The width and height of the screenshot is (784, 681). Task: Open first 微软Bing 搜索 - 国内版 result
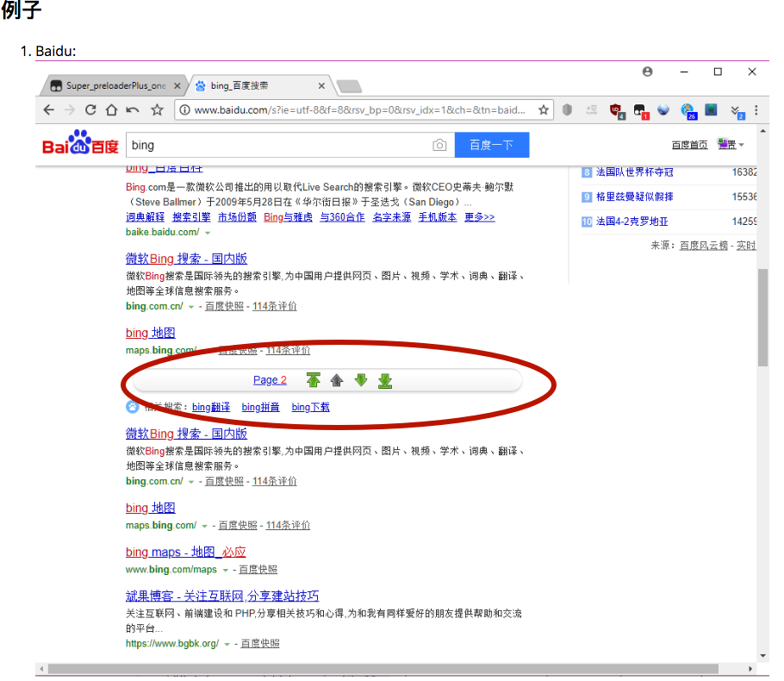186,259
